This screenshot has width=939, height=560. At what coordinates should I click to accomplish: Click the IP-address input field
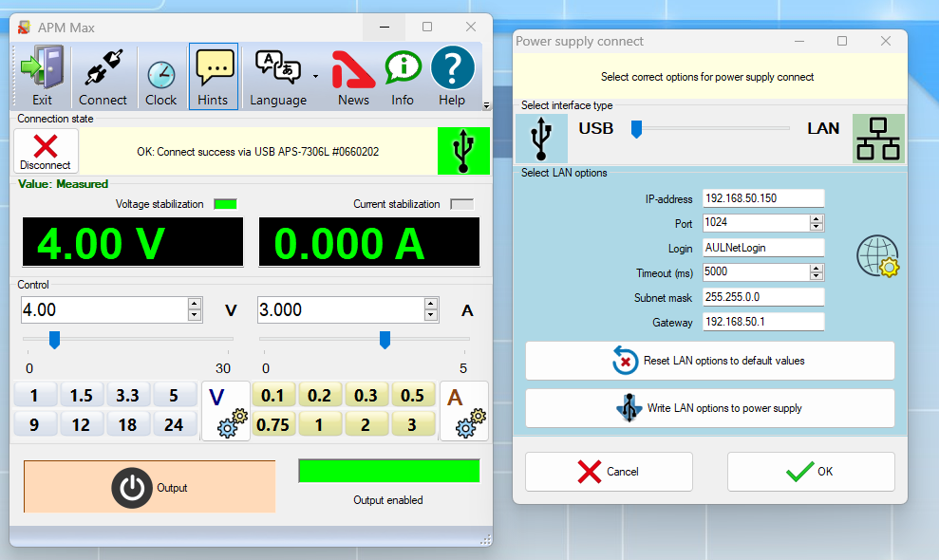[x=763, y=198]
